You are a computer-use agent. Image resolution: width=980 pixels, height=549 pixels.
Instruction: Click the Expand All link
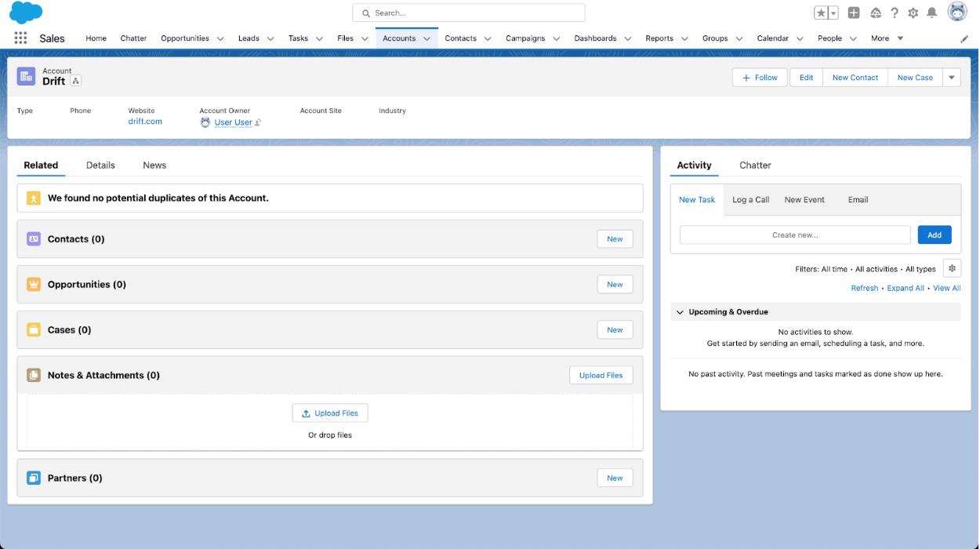pyautogui.click(x=906, y=289)
